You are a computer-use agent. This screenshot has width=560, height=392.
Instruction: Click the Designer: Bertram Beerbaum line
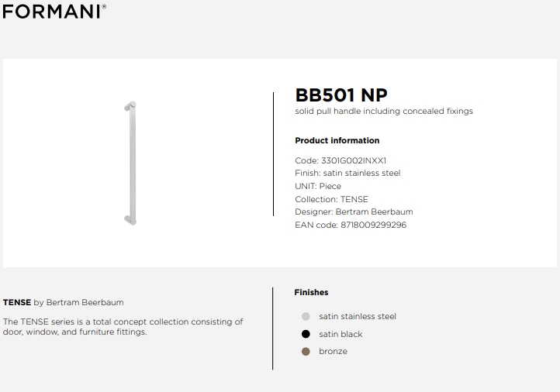(354, 211)
